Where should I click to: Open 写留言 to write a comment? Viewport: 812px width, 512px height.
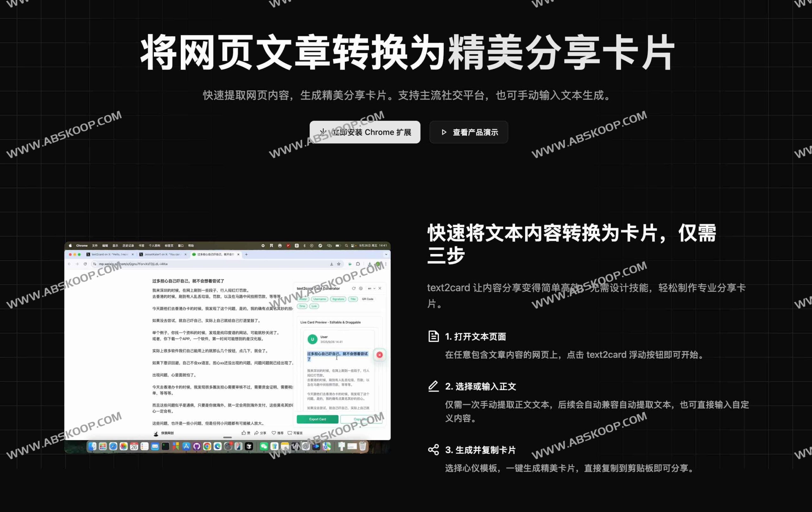[290, 433]
